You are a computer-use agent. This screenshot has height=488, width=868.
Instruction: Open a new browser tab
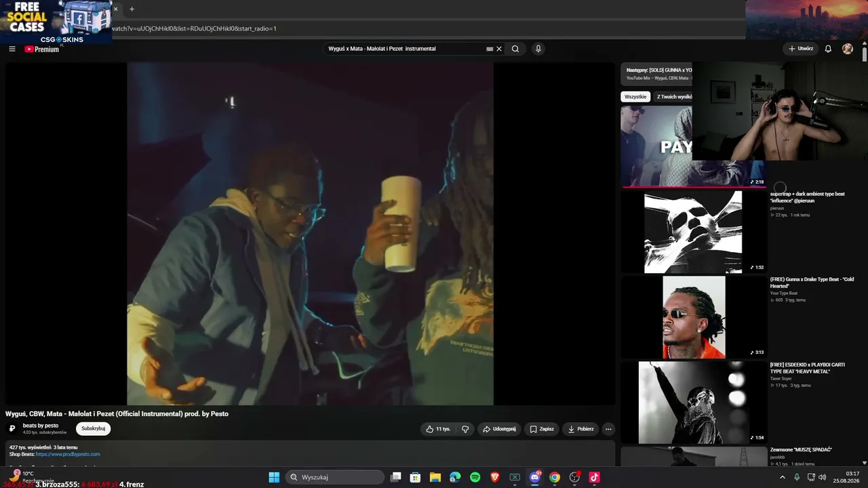pos(132,9)
